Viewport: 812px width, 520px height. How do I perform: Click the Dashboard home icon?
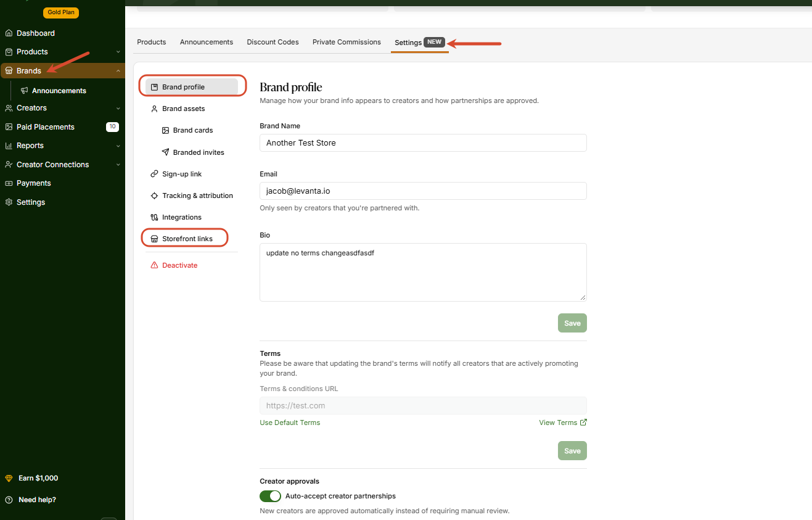click(x=9, y=33)
